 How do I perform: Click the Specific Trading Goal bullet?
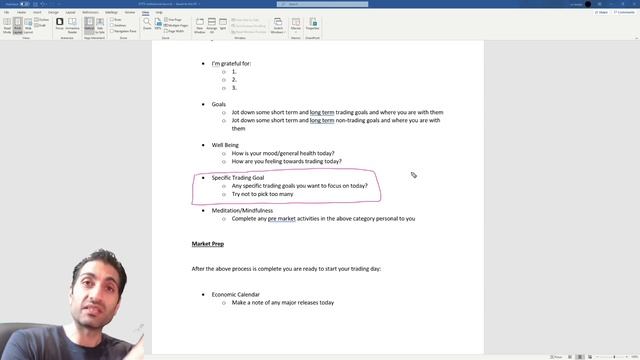point(238,178)
